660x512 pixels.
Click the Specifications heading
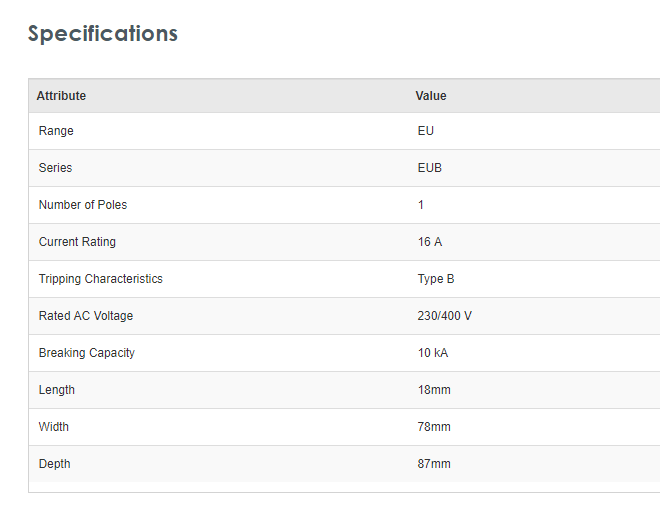tap(103, 33)
